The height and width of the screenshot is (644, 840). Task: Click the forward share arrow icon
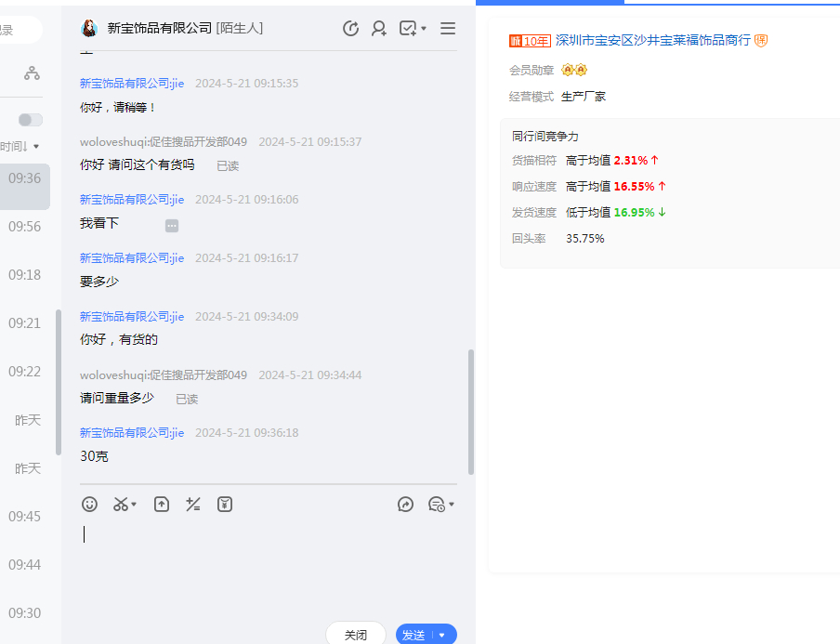click(x=405, y=505)
